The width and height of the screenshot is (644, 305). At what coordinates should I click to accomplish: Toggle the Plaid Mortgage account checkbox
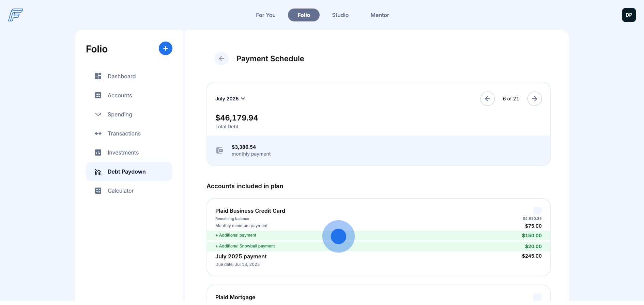(537, 297)
